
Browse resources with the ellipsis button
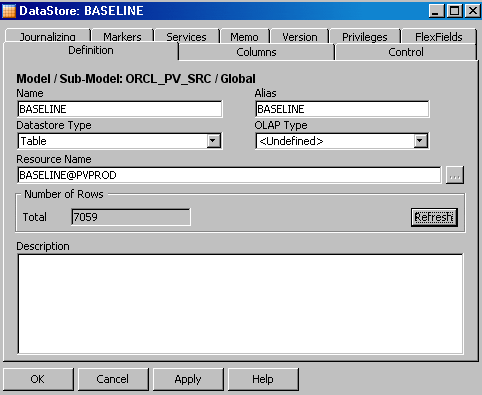tap(455, 175)
